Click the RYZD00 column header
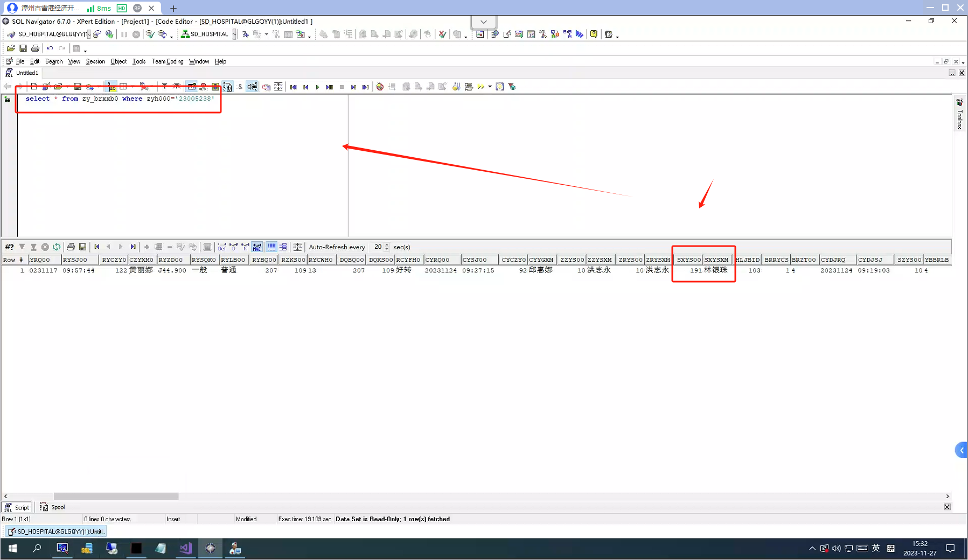 [x=173, y=260]
